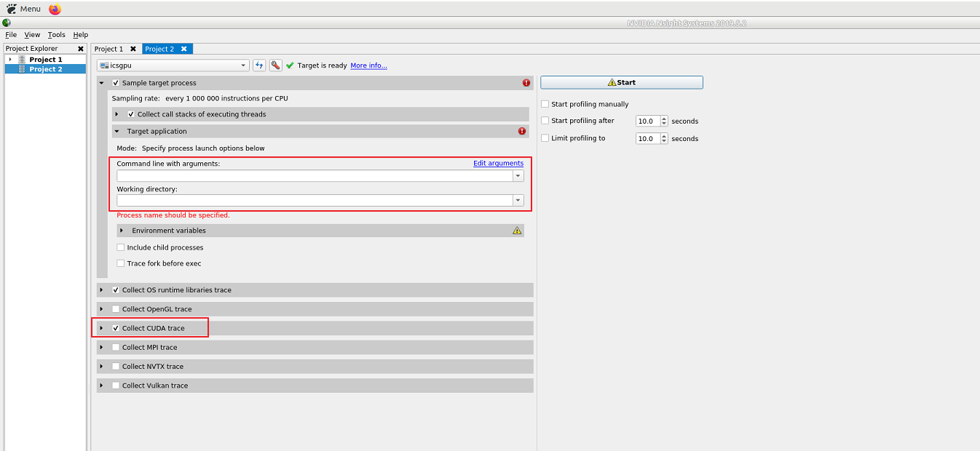The height and width of the screenshot is (451, 980).
Task: Expand Collect call stacks section
Action: 116,114
